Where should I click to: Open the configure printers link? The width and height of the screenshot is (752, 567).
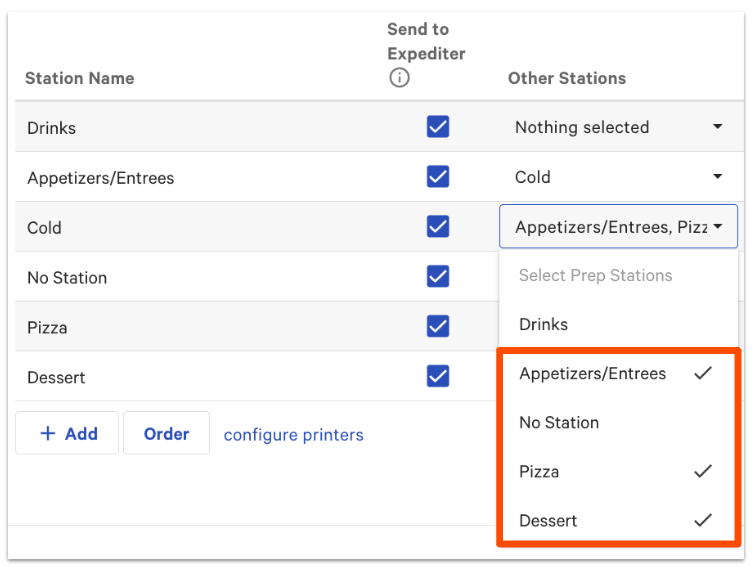pyautogui.click(x=293, y=435)
